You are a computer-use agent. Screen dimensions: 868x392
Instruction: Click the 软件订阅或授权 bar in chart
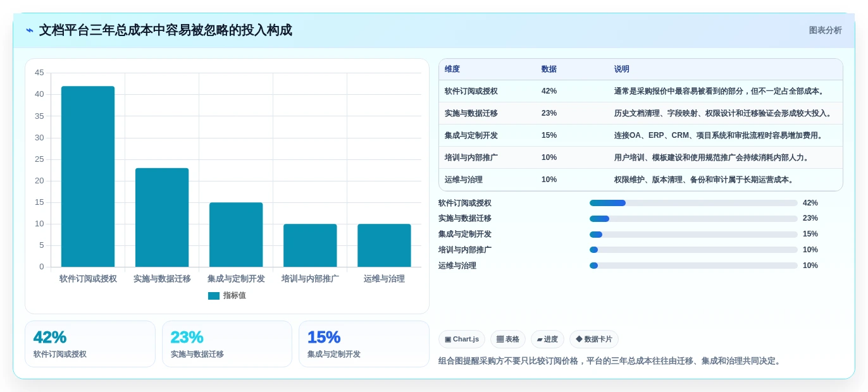88,176
